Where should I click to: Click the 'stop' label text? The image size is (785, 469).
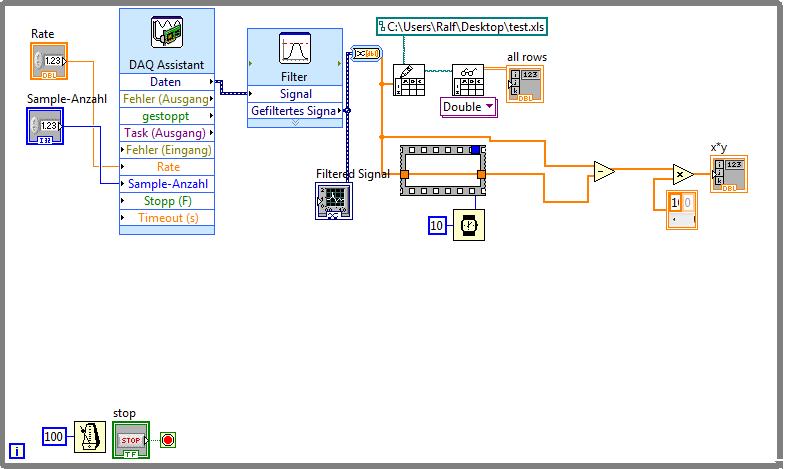(x=124, y=413)
